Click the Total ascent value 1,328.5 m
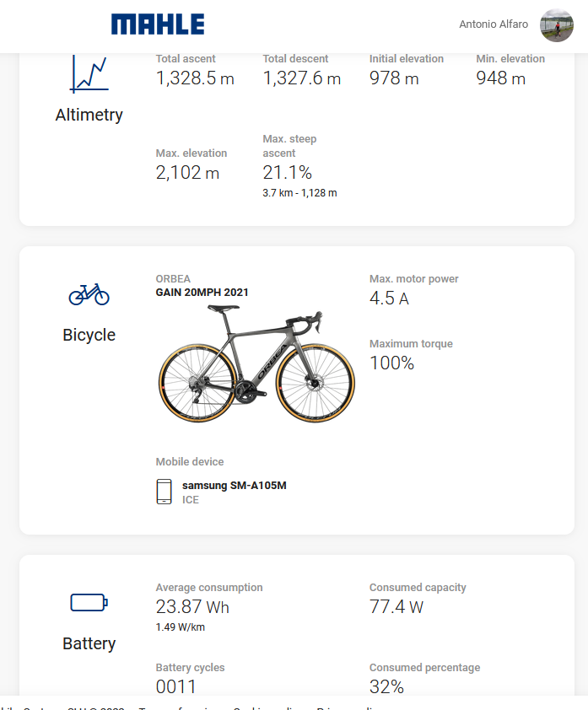Image resolution: width=588 pixels, height=710 pixels. tap(195, 78)
